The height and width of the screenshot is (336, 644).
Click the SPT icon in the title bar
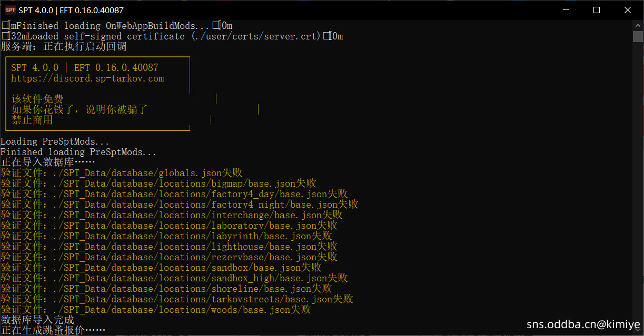click(10, 10)
